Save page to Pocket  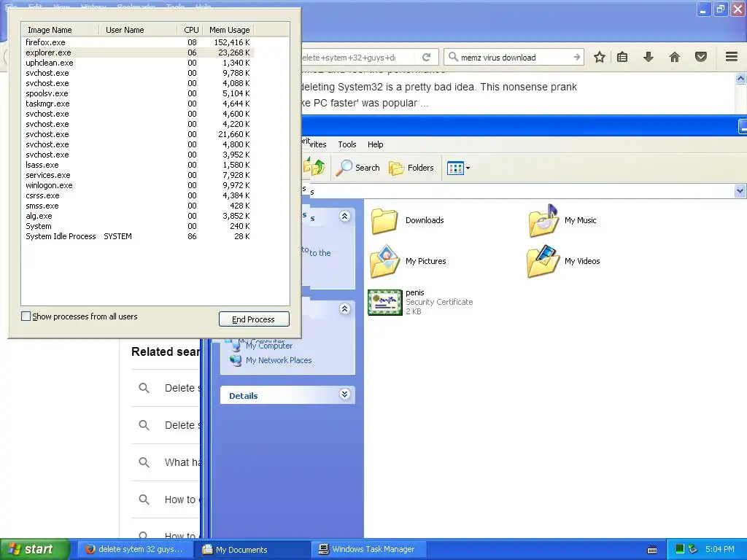click(701, 57)
